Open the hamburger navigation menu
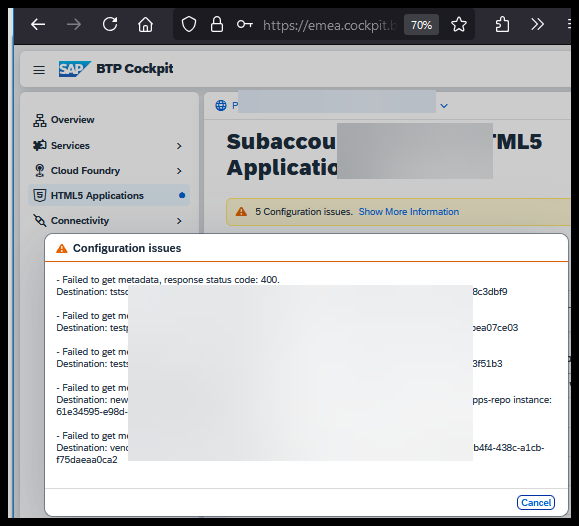The height and width of the screenshot is (526, 579). coord(39,69)
